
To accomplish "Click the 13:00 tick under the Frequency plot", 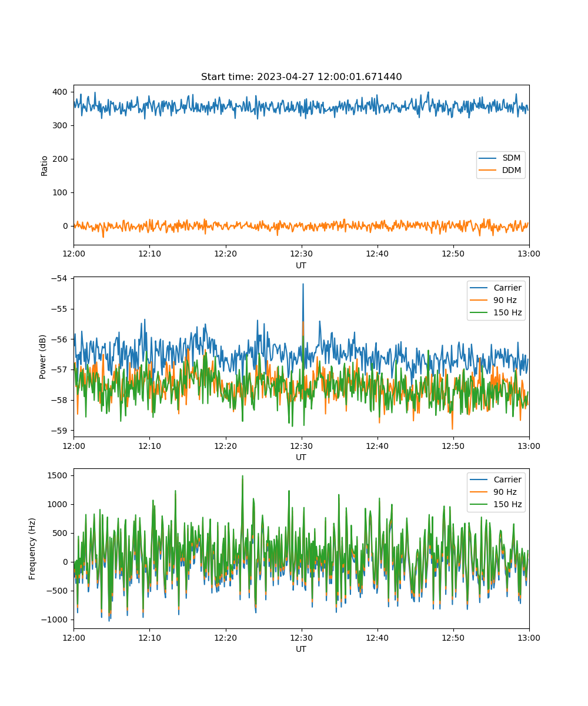I will coord(529,638).
